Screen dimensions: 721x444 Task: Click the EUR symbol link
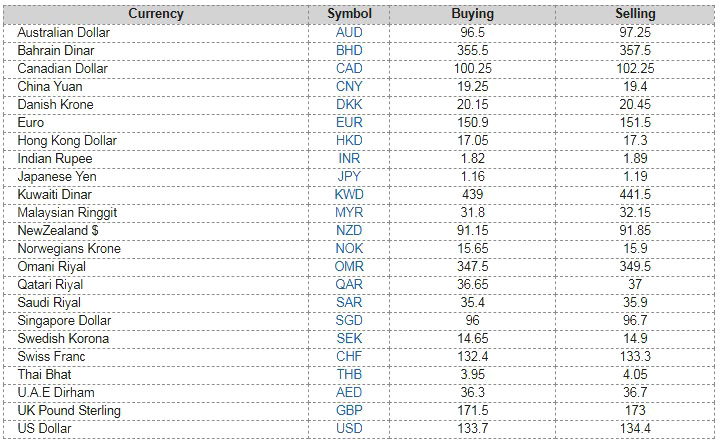349,123
